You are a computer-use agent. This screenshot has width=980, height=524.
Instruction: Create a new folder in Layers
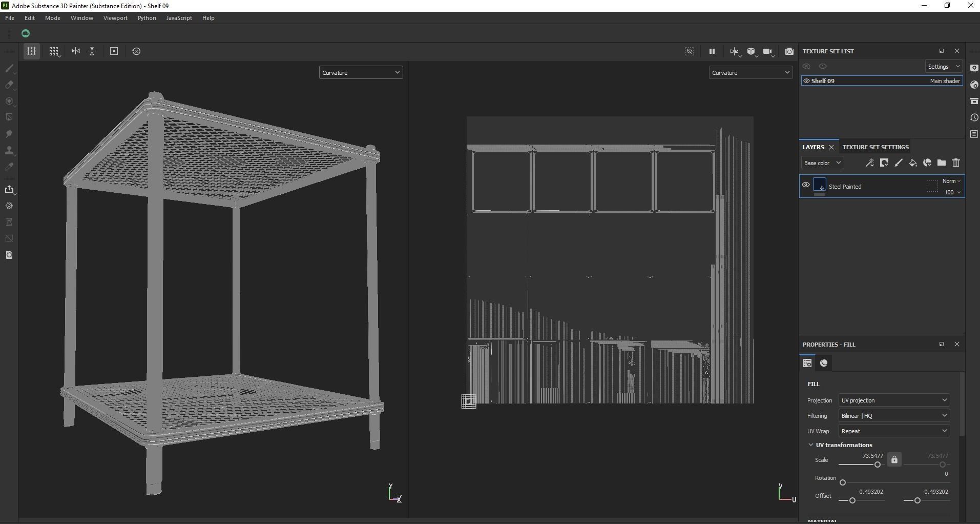[942, 163]
